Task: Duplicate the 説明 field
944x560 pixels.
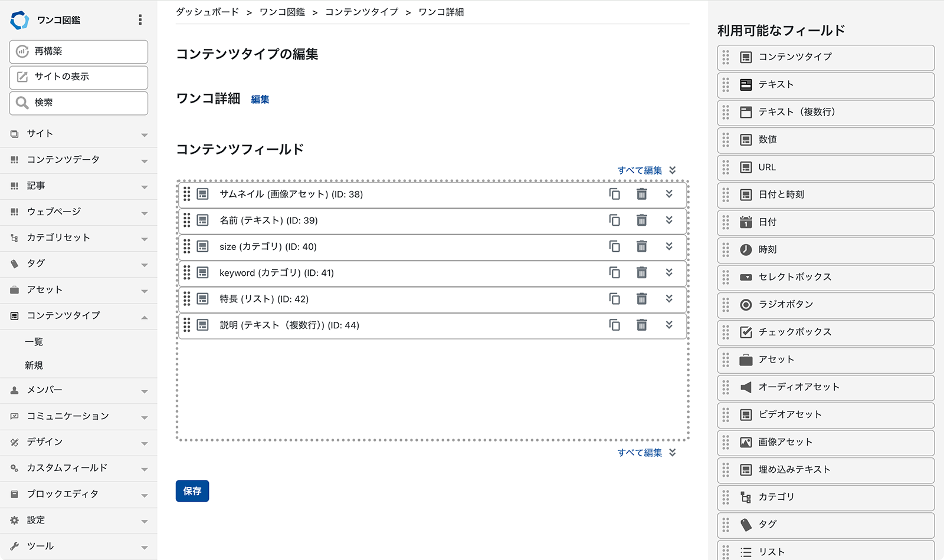Action: [614, 325]
